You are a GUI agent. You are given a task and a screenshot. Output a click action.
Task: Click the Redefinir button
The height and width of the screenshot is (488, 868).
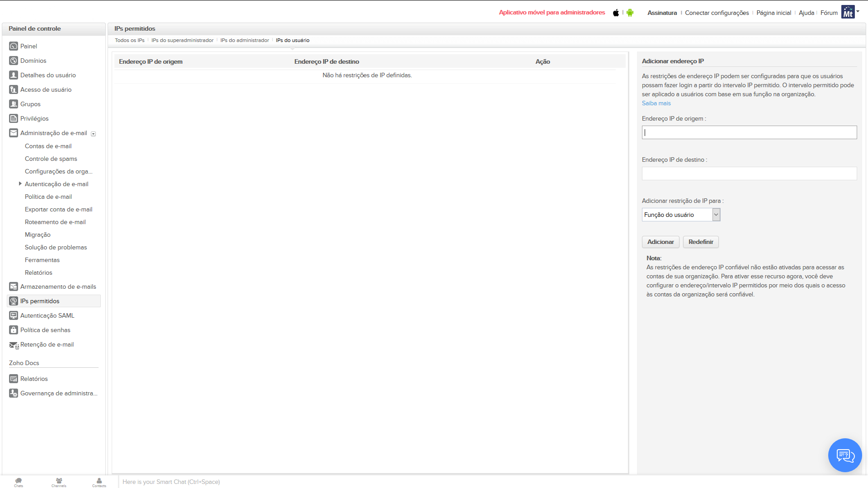pyautogui.click(x=701, y=242)
